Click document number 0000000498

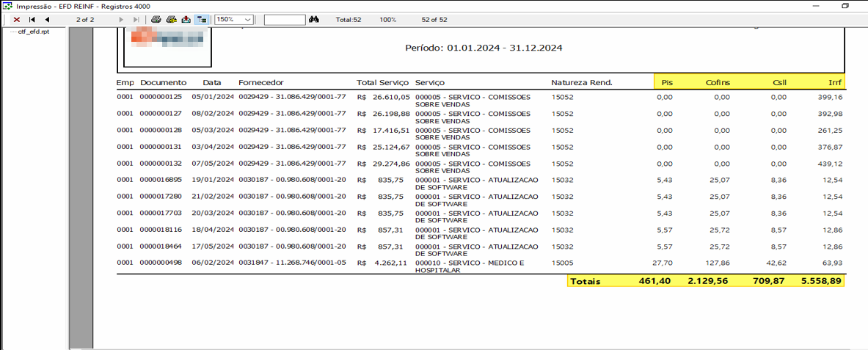tap(161, 263)
